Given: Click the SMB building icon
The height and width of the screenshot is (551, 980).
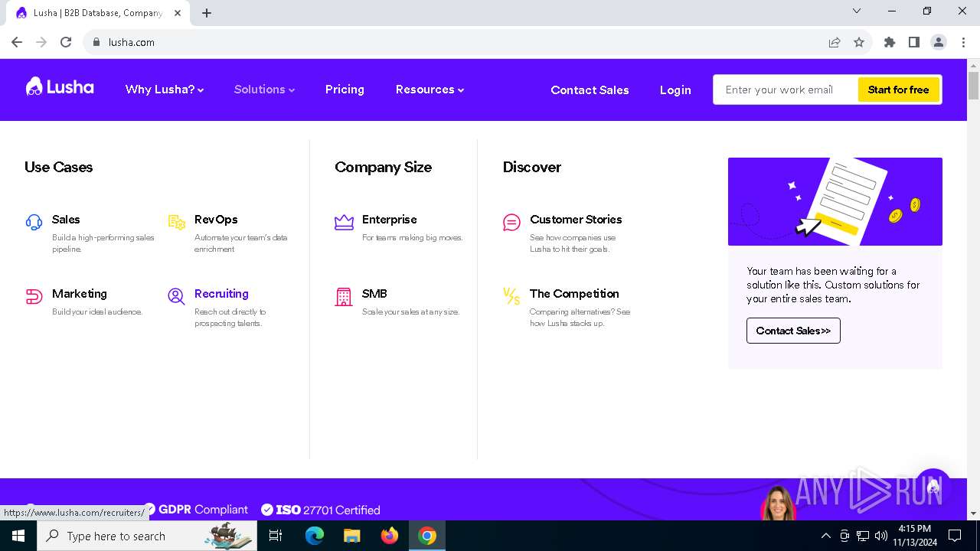Looking at the screenshot, I should (344, 297).
